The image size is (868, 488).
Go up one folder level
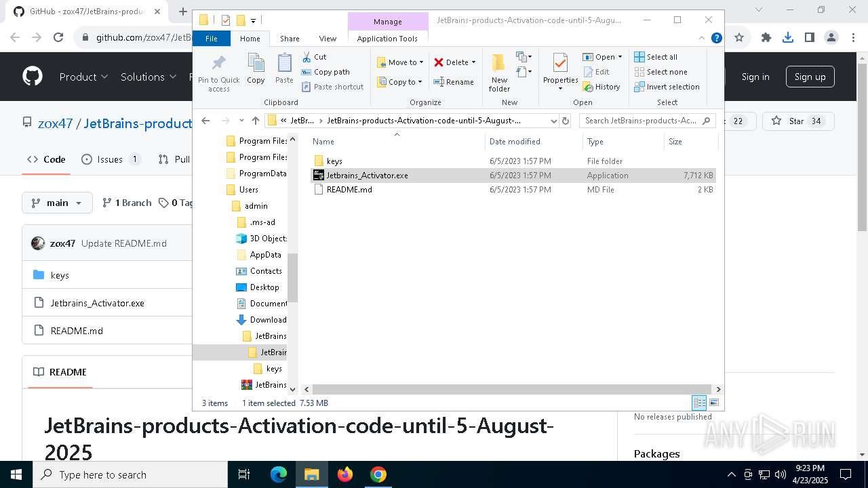click(x=255, y=121)
